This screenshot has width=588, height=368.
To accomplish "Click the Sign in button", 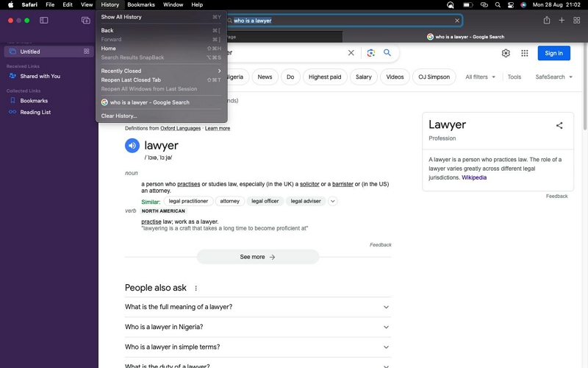I will pos(553,53).
